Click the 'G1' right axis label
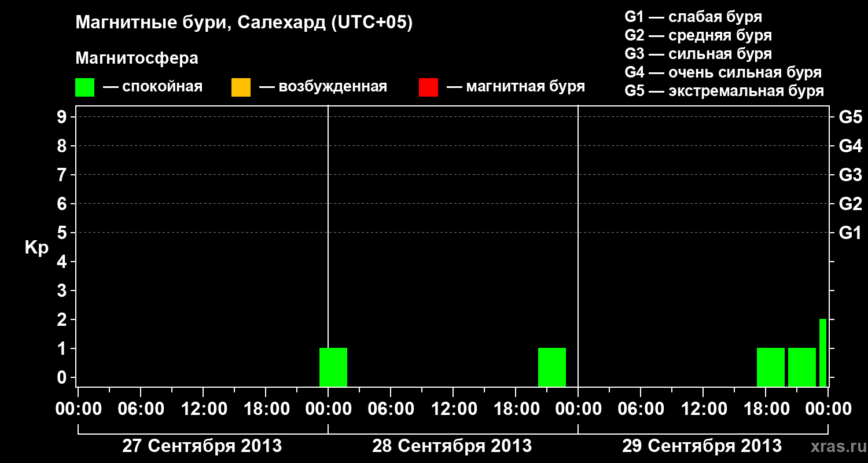The width and height of the screenshot is (868, 463). coord(851,233)
